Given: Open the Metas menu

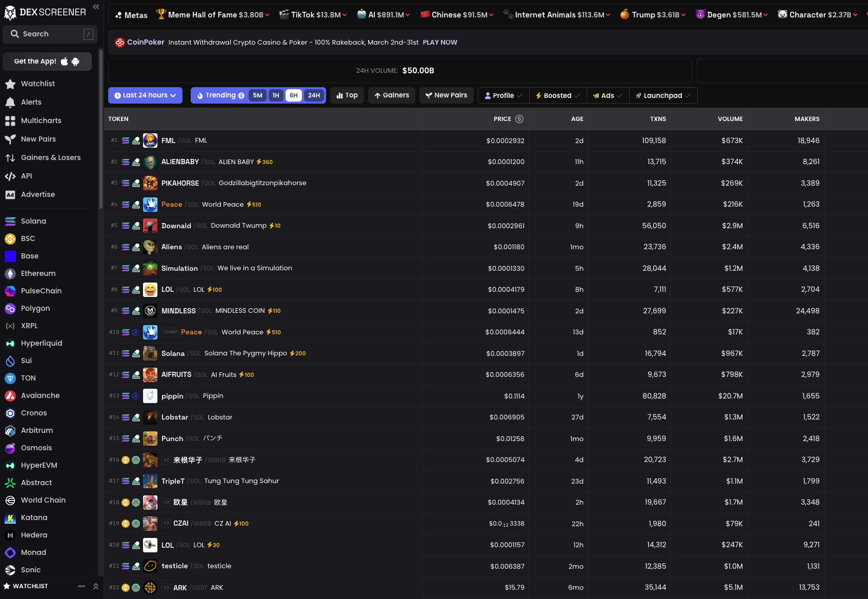Looking at the screenshot, I should (x=131, y=15).
